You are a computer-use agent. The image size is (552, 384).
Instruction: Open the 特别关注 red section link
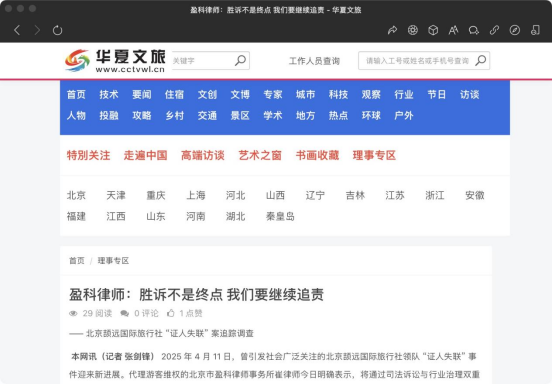[x=88, y=155]
